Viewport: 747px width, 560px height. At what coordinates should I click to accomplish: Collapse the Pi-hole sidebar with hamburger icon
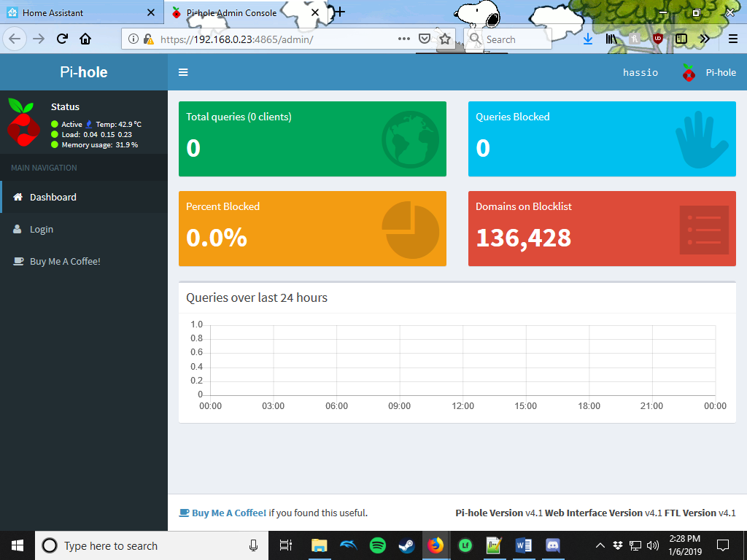[x=183, y=72]
